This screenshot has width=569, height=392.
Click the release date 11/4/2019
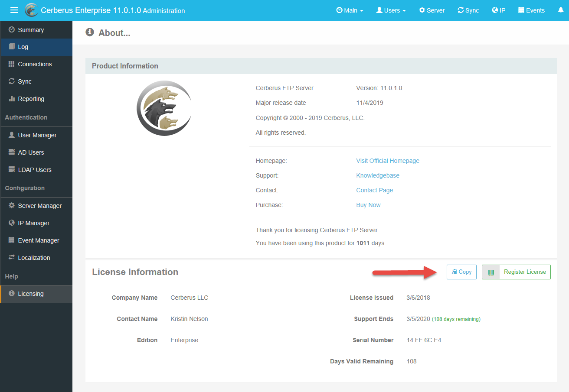[x=370, y=103]
